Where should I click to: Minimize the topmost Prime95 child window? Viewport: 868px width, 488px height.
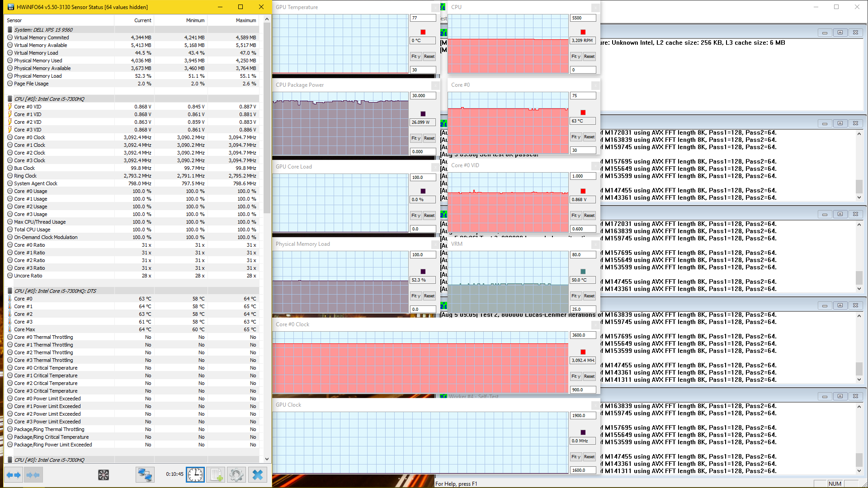825,33
